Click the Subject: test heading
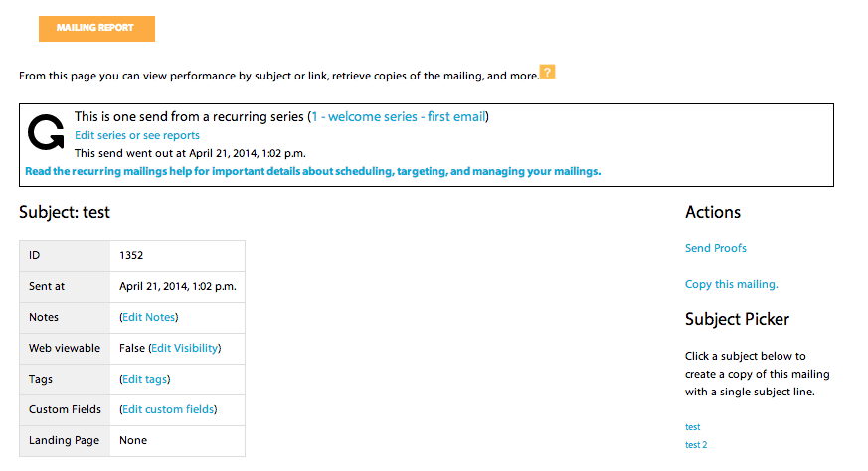868x471 pixels. [65, 212]
